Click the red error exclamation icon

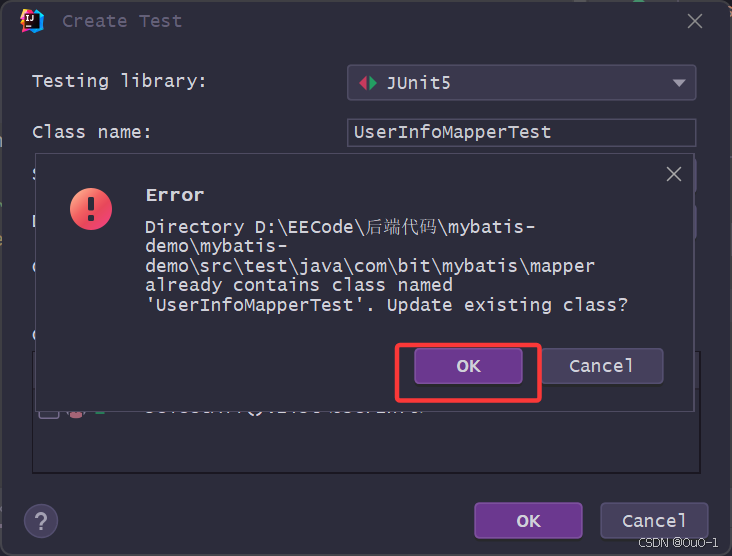[x=91, y=209]
